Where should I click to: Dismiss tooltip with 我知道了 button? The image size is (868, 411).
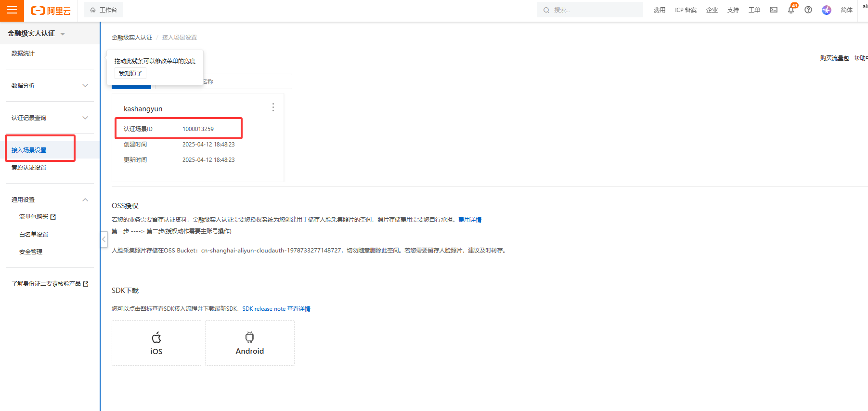(x=130, y=74)
